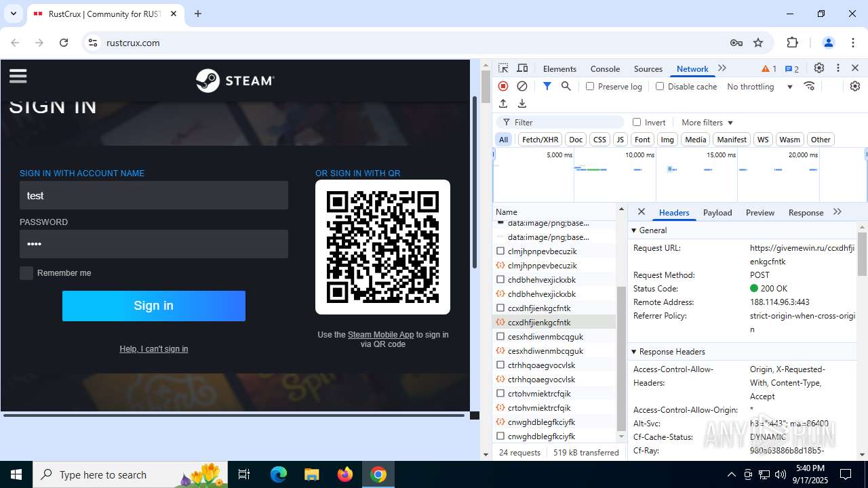Select the inspect element picker icon
Image resolution: width=868 pixels, height=488 pixels.
pos(503,68)
